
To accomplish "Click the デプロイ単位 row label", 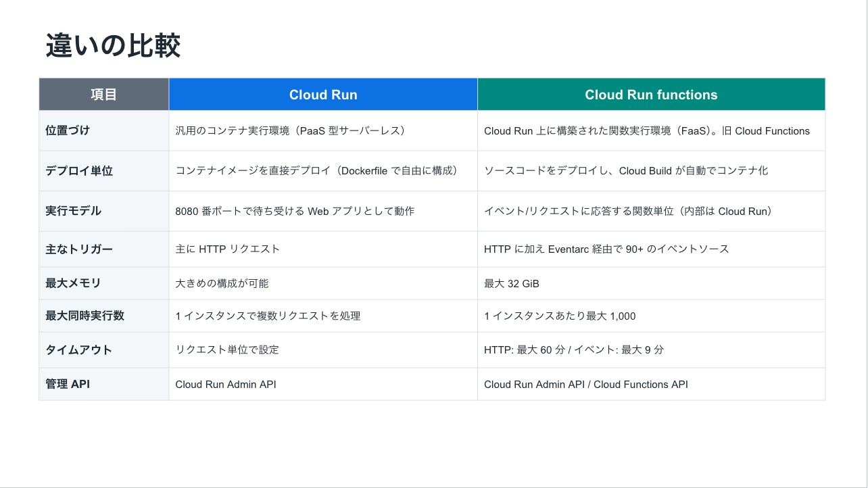I will [104, 171].
